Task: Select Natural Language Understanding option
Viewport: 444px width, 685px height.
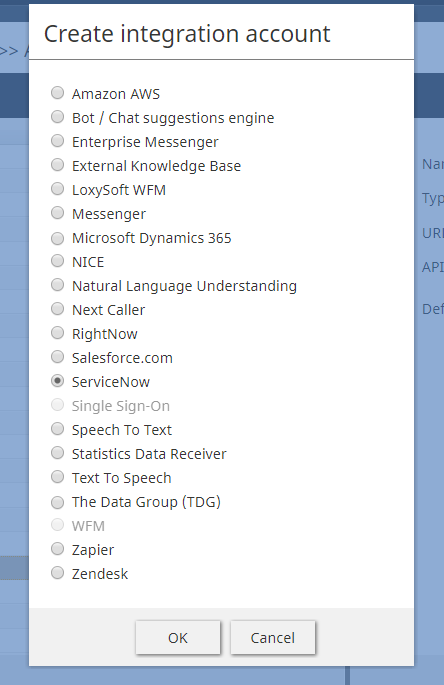Action: click(57, 285)
